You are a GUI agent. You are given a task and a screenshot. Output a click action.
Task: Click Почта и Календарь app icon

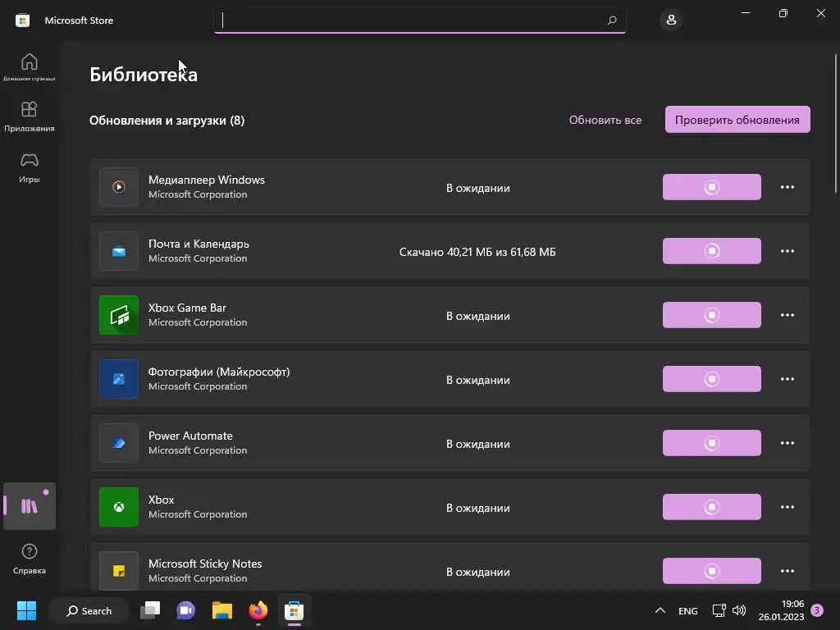(119, 251)
